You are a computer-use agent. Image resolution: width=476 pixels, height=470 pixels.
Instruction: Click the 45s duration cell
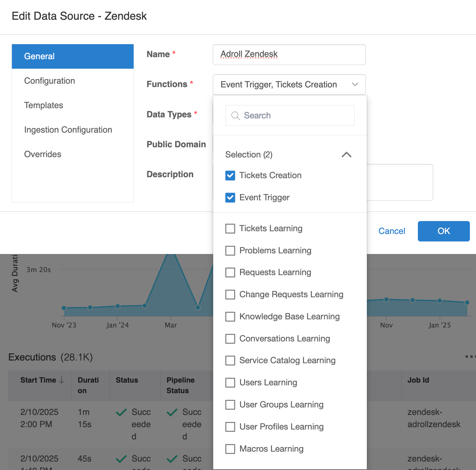point(85,459)
